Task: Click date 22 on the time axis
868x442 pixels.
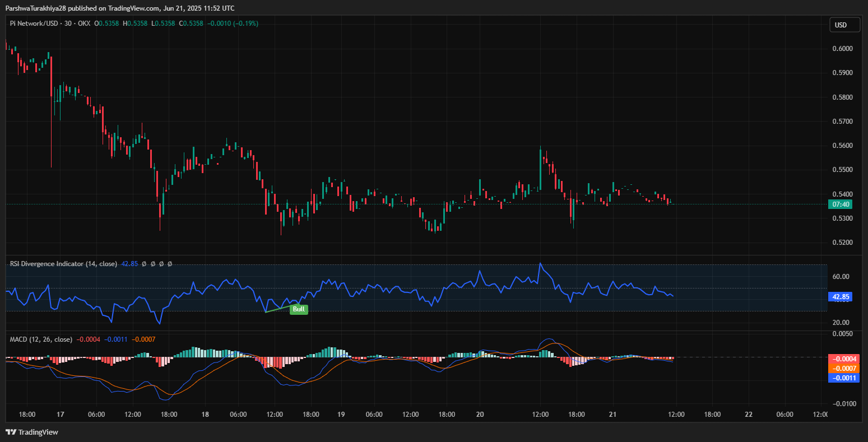Action: (x=749, y=415)
